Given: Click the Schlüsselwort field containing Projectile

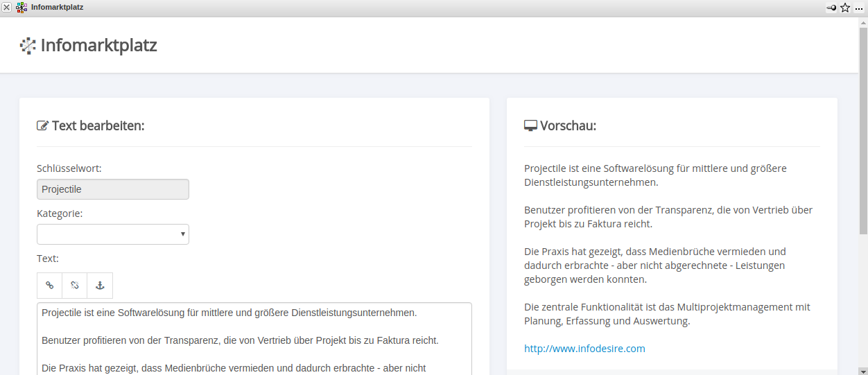Looking at the screenshot, I should point(113,189).
